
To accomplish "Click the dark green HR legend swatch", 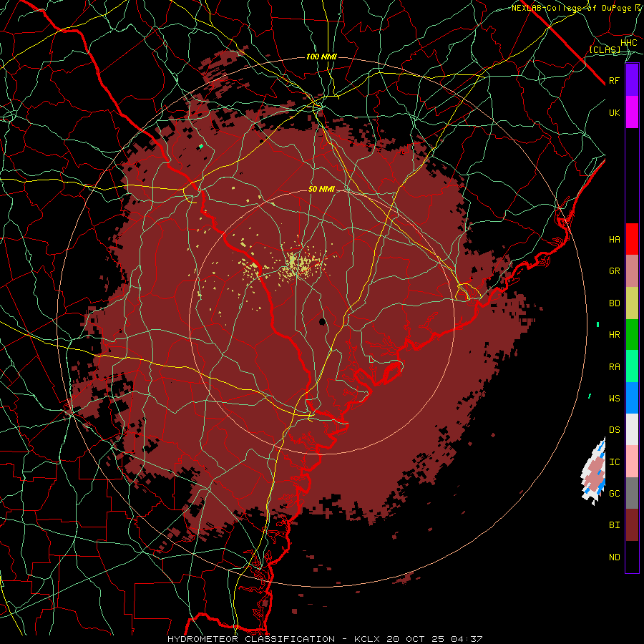I will pyautogui.click(x=632, y=335).
